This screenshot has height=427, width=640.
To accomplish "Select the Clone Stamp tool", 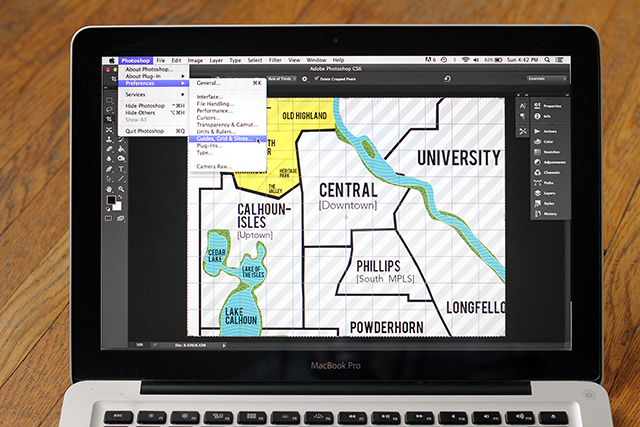I will (109, 139).
